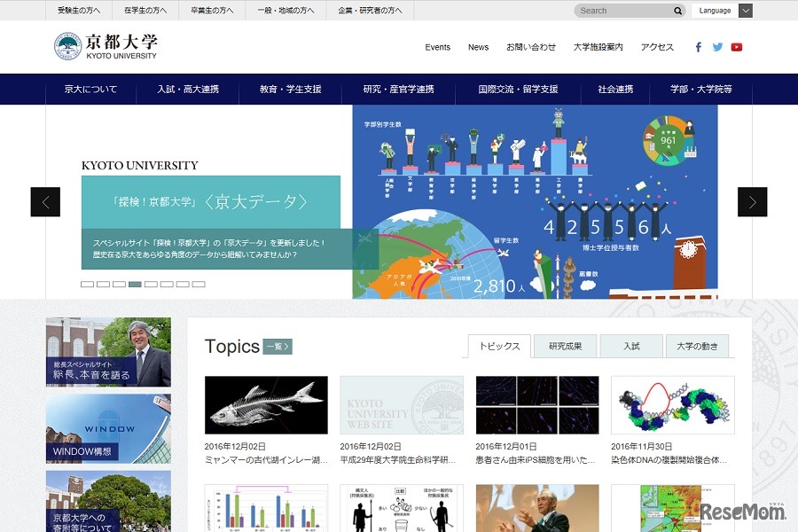Open Kyoto University YouTube icon

(737, 47)
